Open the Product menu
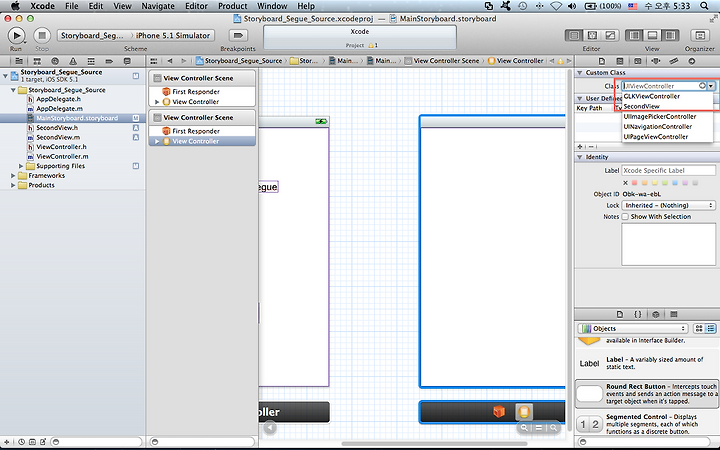This screenshot has width=720, height=450. (x=233, y=6)
